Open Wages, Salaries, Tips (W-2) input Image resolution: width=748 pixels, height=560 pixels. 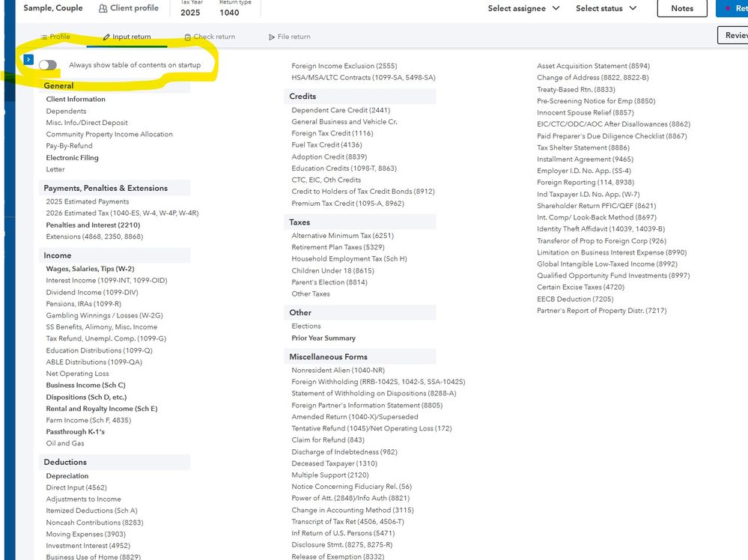(x=90, y=269)
